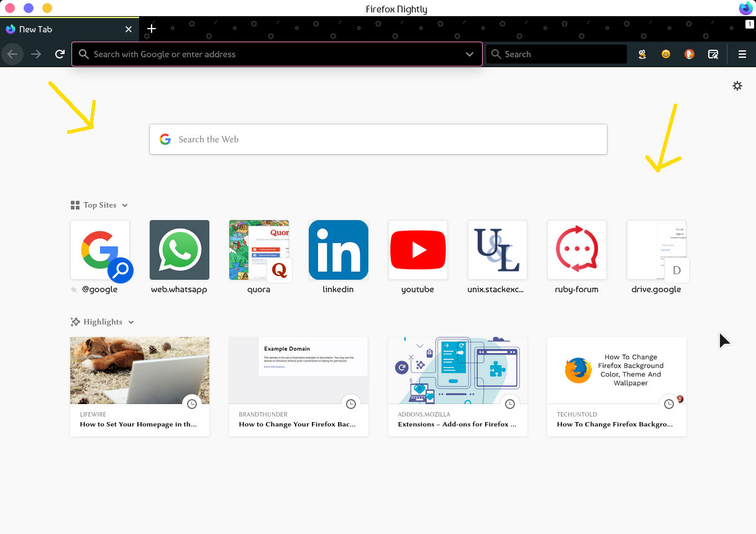
Task: Open the unix.stackexchange top site tile
Action: (x=498, y=250)
